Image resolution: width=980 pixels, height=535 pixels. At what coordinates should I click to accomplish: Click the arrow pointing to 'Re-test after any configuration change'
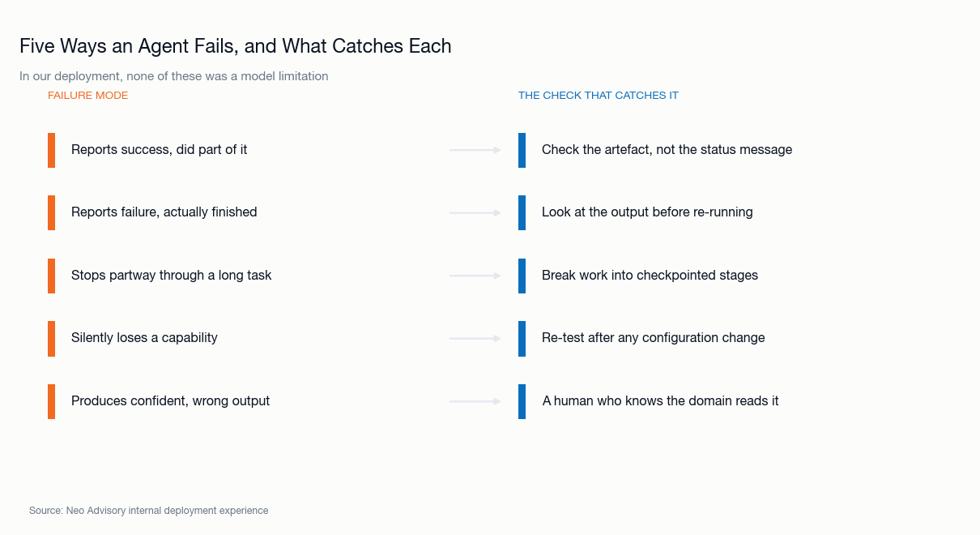[475, 338]
